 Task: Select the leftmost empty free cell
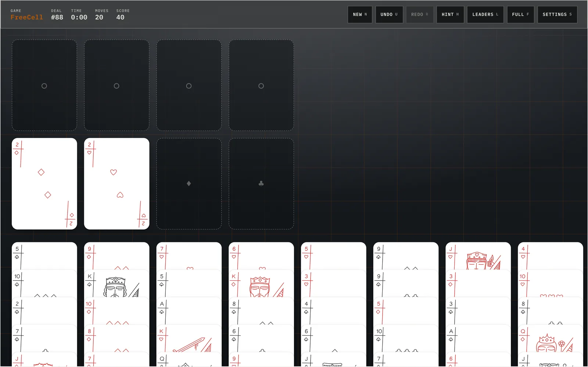(44, 85)
